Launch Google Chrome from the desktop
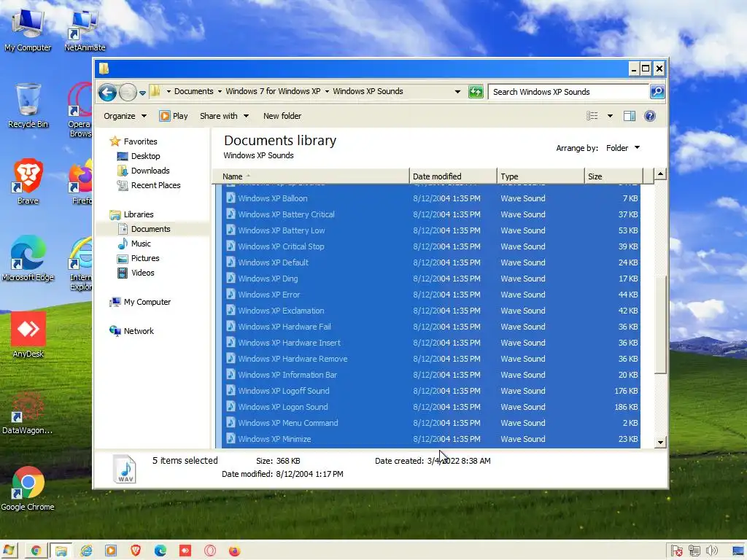The height and width of the screenshot is (560, 747). (x=28, y=488)
